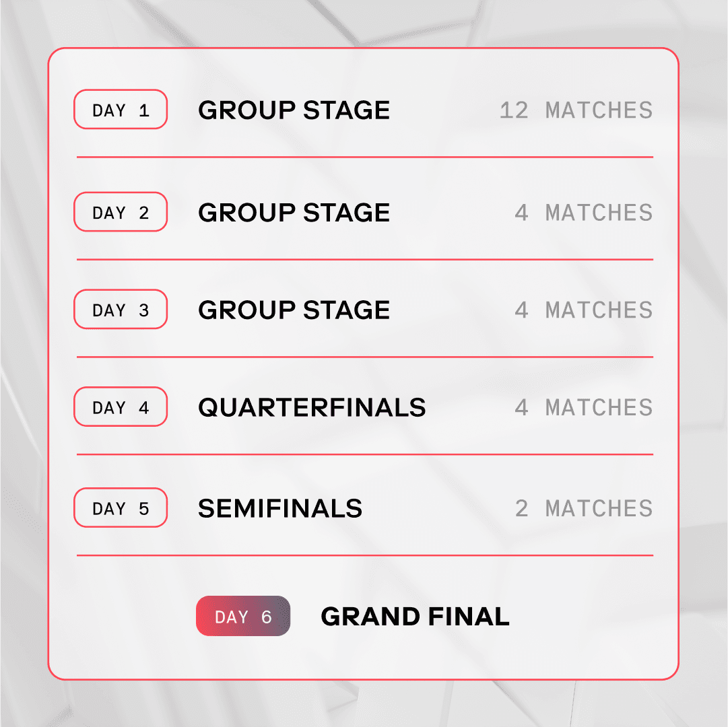Open the 2 MATCHES label
Viewport: 728px width, 727px height.
[584, 508]
